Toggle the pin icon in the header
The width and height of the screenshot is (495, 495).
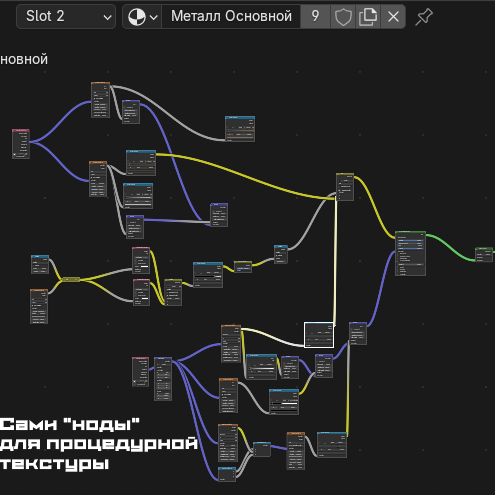pyautogui.click(x=424, y=17)
